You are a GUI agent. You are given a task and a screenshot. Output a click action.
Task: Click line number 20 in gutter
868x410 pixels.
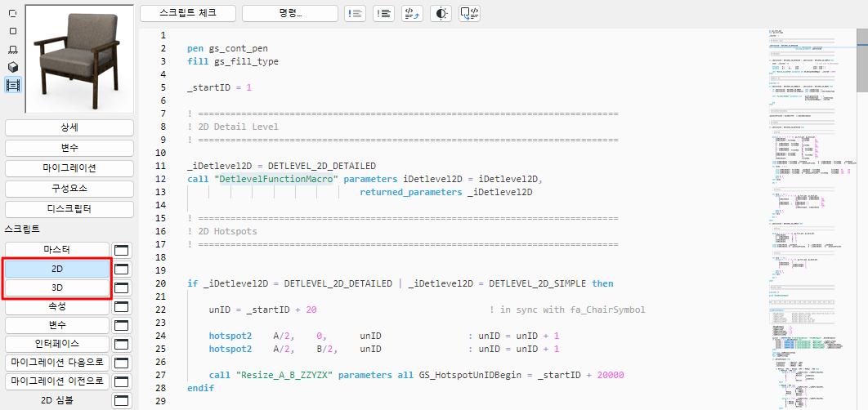(x=161, y=284)
